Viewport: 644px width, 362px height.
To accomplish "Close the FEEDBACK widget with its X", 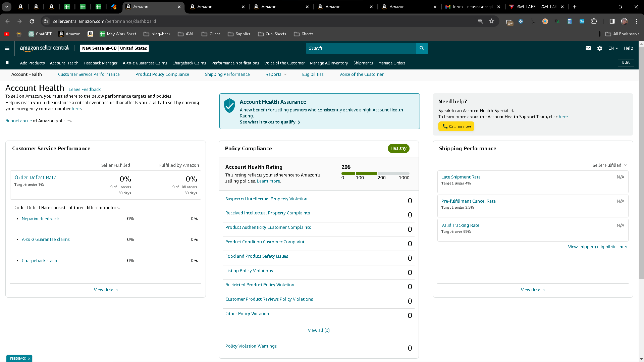I will point(29,359).
